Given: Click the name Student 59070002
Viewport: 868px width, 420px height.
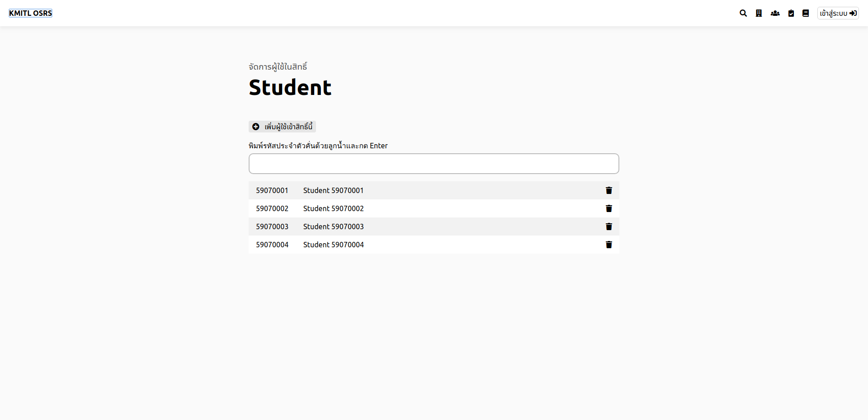Looking at the screenshot, I should pyautogui.click(x=333, y=208).
